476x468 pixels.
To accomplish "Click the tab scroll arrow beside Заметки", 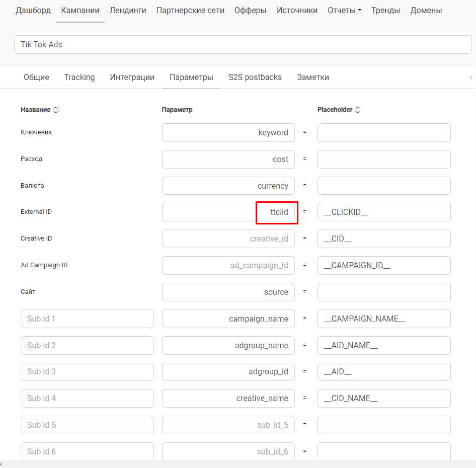I will [471, 77].
